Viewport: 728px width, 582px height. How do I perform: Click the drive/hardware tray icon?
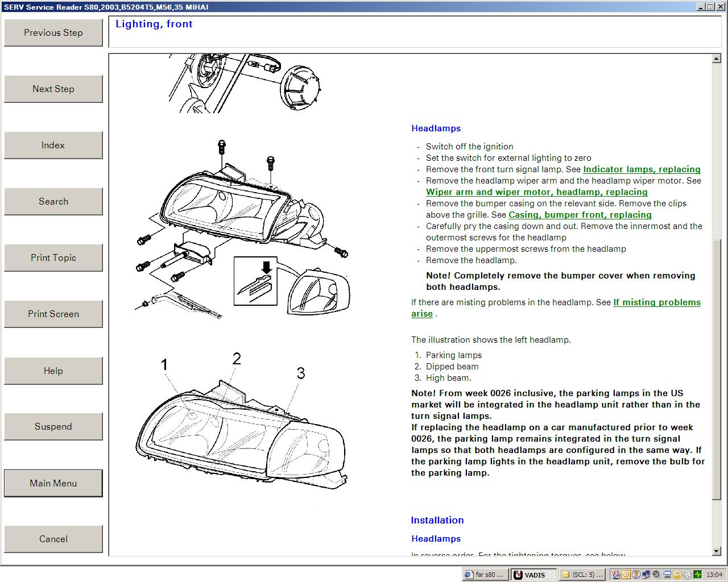667,575
